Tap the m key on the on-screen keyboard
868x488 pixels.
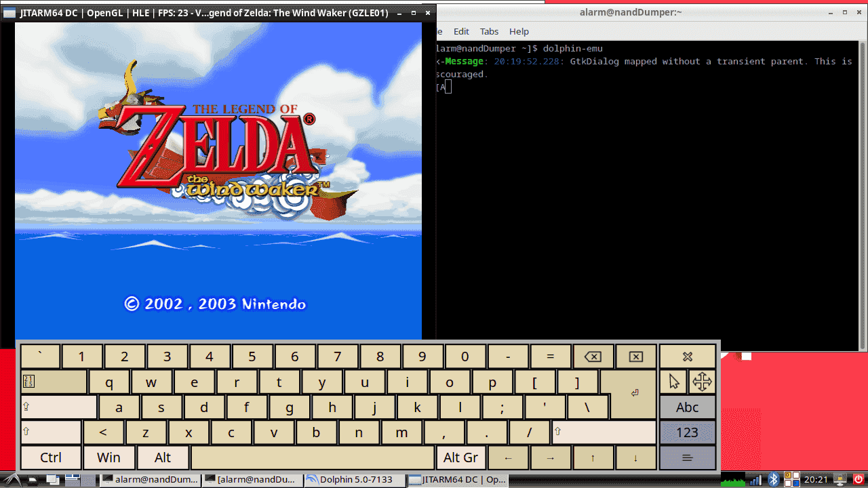[401, 432]
